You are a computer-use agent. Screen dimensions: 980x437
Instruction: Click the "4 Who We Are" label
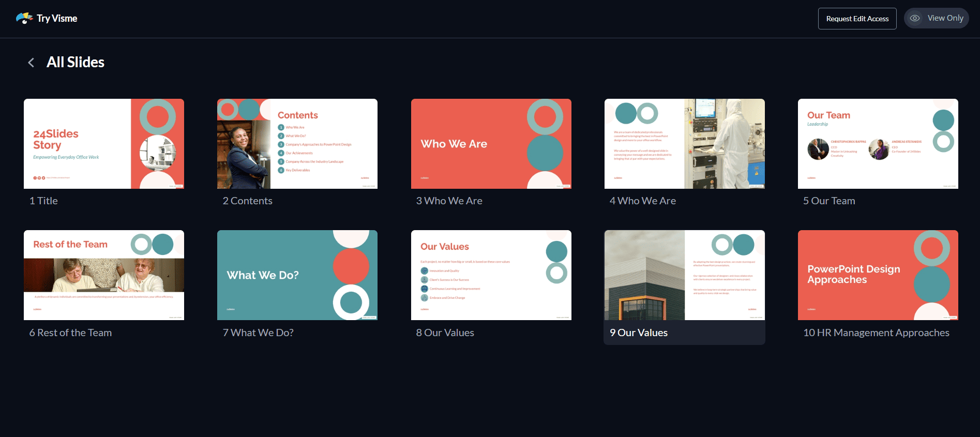tap(642, 201)
